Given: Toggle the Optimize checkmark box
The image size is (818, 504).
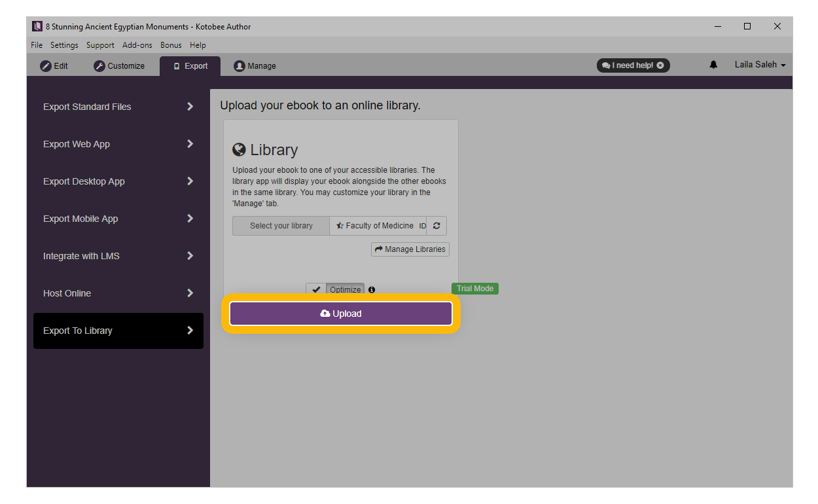Looking at the screenshot, I should (316, 289).
